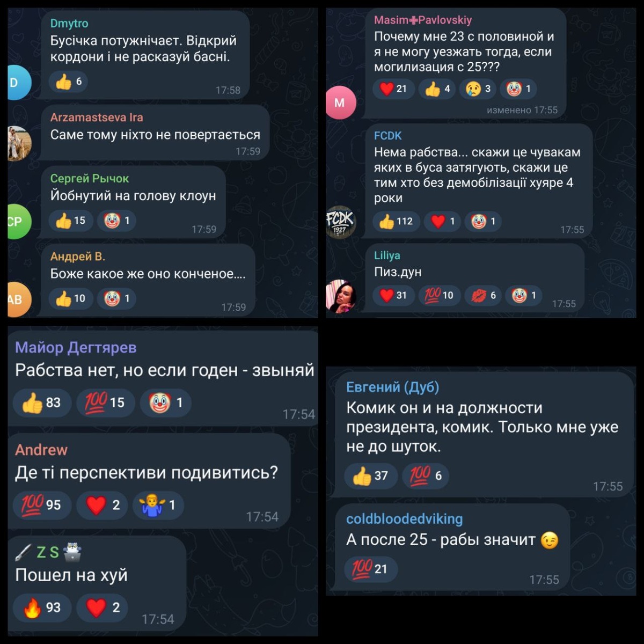Viewport: 644px width, 644px height.
Task: Tap the heart reaction with 21 on Masim's message
Action: [393, 89]
